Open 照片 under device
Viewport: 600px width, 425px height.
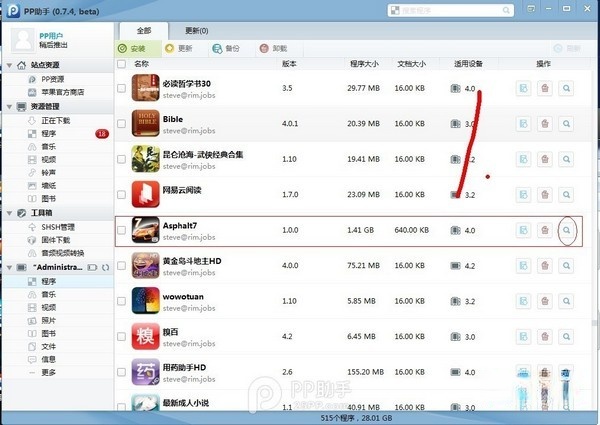pyautogui.click(x=48, y=320)
